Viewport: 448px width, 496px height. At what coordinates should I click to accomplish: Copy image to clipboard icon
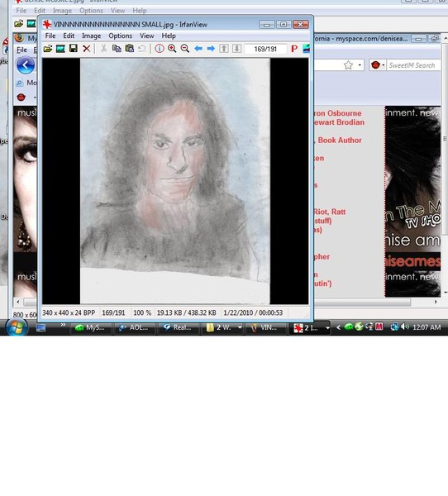point(117,49)
